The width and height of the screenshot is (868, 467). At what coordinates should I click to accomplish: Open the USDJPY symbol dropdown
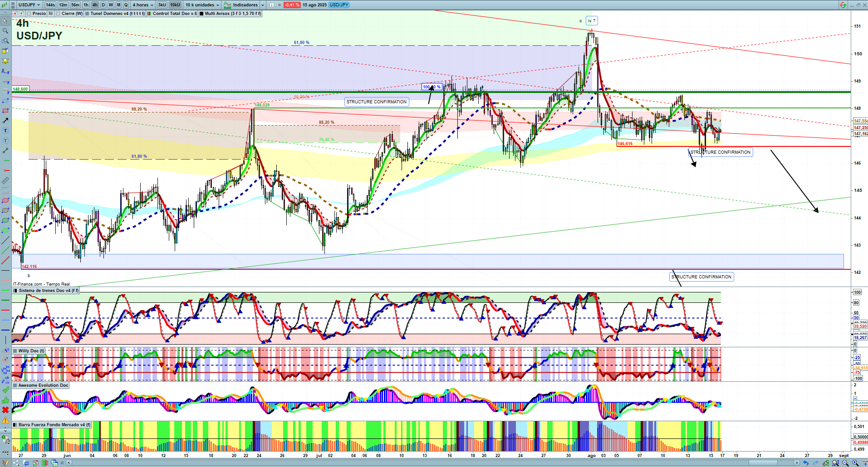(29, 5)
